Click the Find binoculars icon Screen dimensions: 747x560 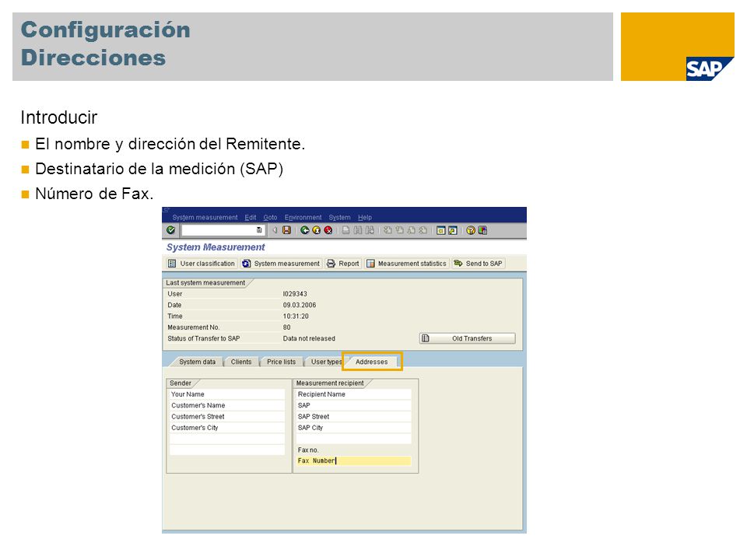(x=358, y=230)
